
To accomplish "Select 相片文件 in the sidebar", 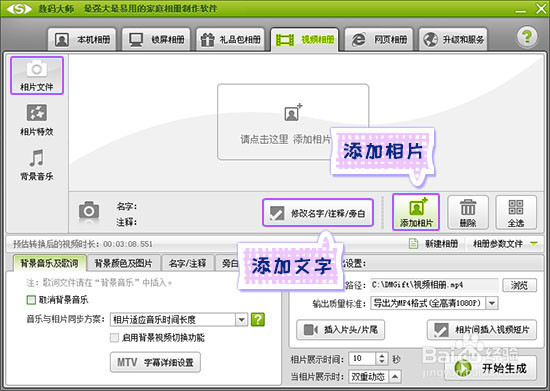I will pyautogui.click(x=37, y=75).
